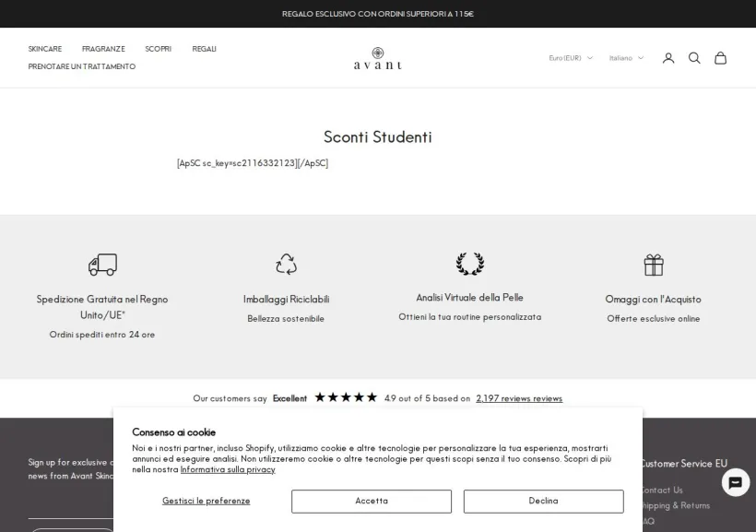Click the Our customers say text
The image size is (756, 532).
[x=230, y=398]
